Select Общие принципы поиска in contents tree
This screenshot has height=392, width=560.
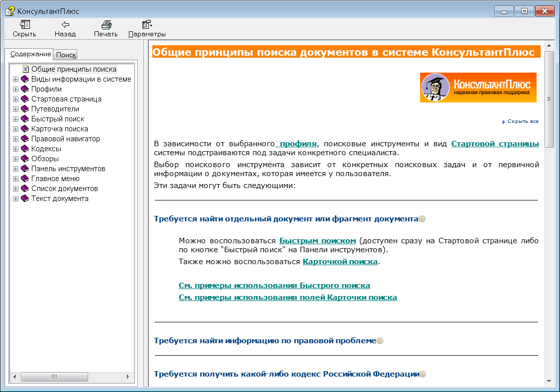(x=74, y=69)
